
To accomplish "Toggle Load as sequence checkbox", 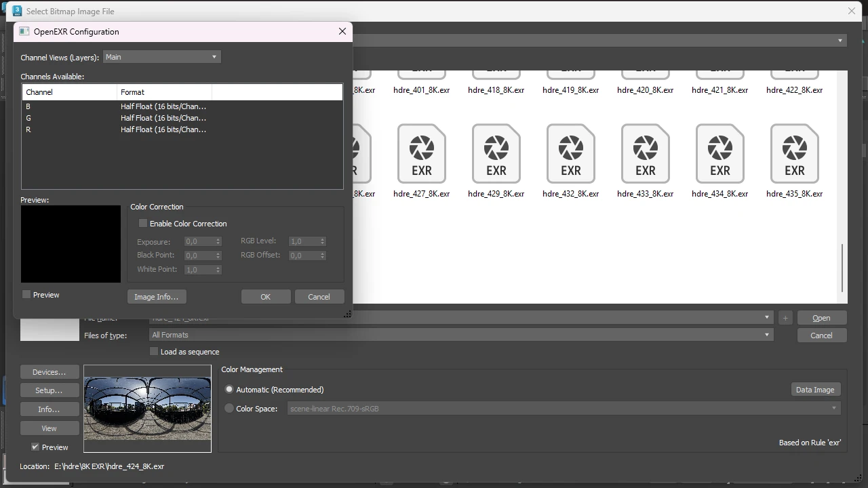I will pos(154,351).
